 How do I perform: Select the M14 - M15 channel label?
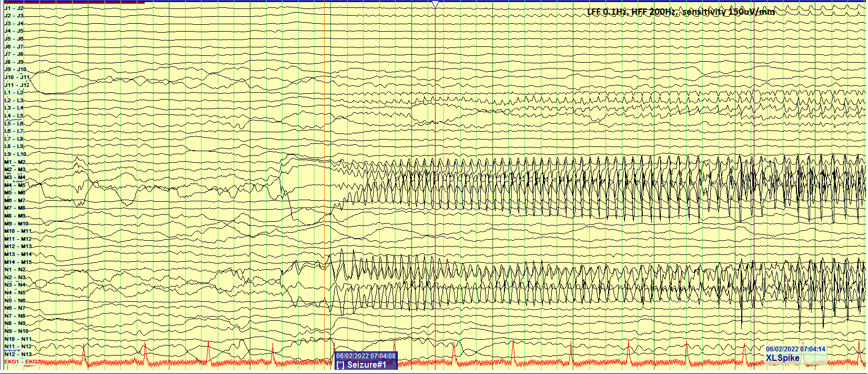click(17, 262)
